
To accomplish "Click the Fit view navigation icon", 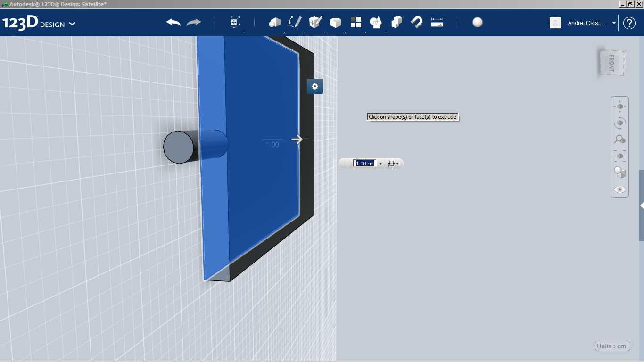I will 620,156.
